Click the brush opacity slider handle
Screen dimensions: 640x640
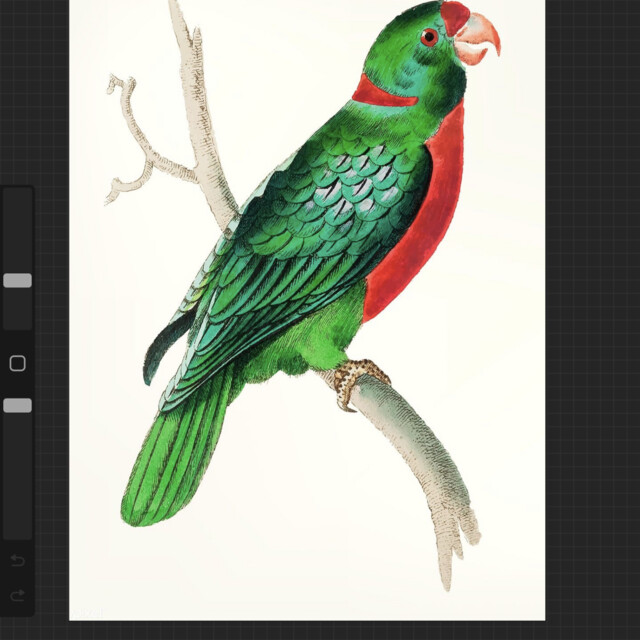click(x=18, y=405)
